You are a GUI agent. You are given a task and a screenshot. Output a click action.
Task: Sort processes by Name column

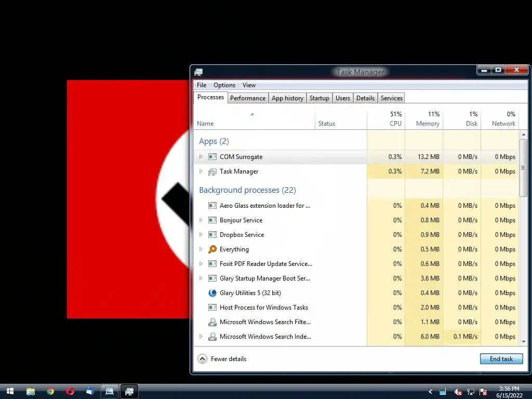(255, 120)
